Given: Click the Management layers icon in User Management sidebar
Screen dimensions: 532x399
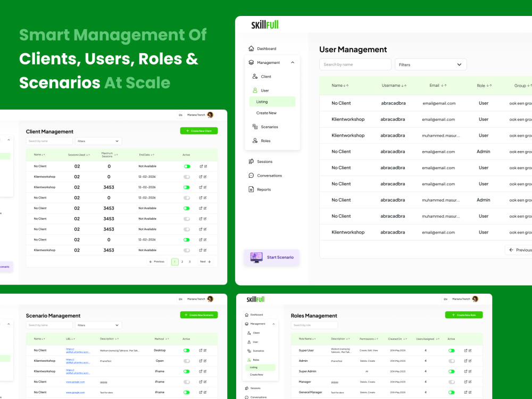Looking at the screenshot, I should [251, 62].
